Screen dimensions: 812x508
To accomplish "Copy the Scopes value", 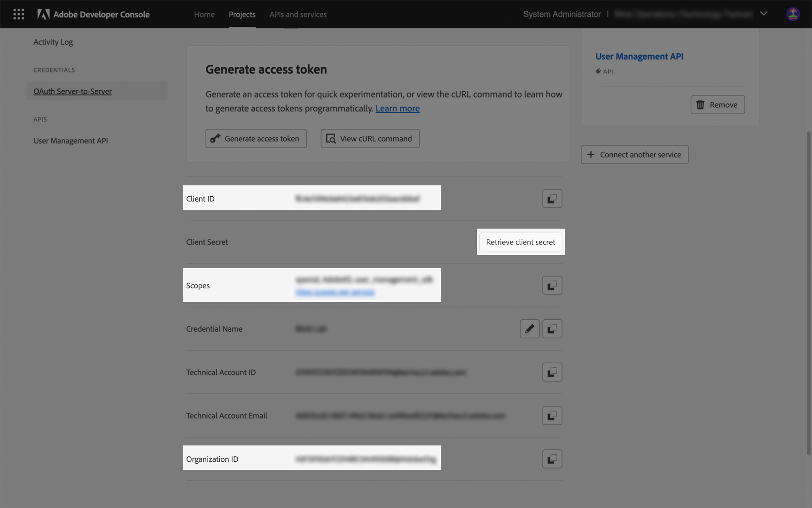I will [552, 286].
